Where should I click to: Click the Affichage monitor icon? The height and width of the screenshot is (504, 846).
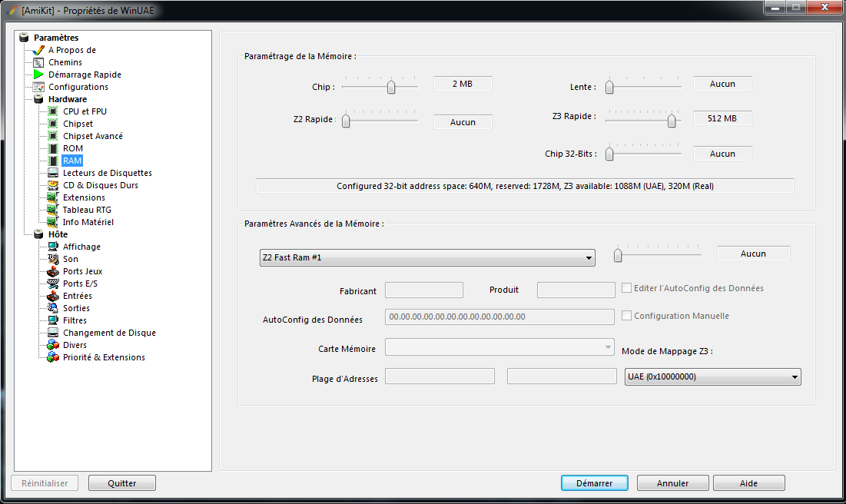[53, 247]
